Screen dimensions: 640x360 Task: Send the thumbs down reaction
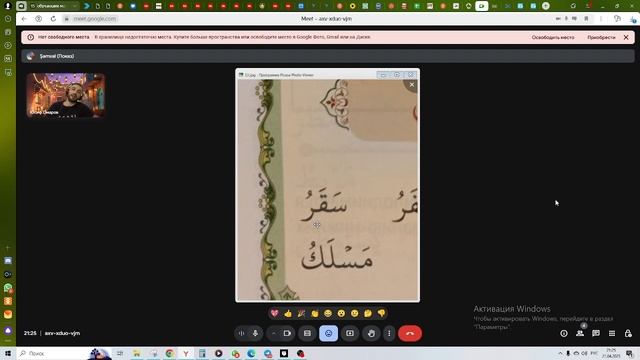coord(381,313)
